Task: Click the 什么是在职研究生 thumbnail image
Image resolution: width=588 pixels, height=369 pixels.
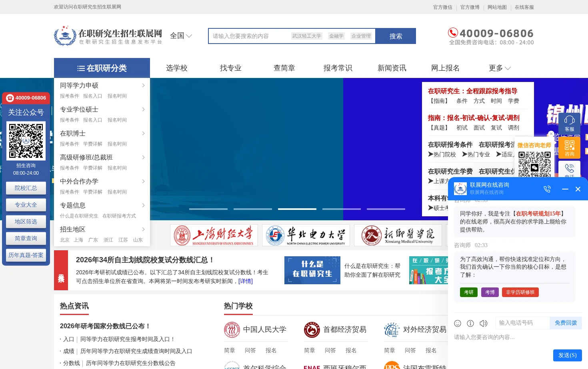Action: (x=312, y=270)
